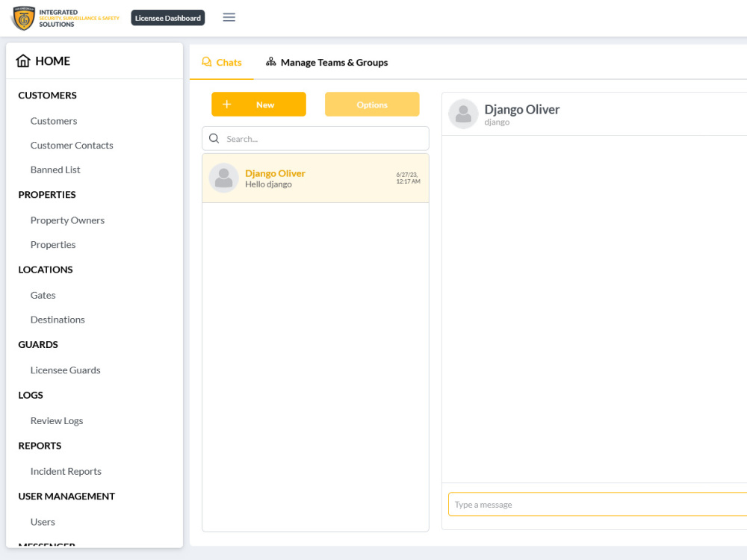
Task: Open the Licensee Dashboard badge
Action: pos(167,18)
